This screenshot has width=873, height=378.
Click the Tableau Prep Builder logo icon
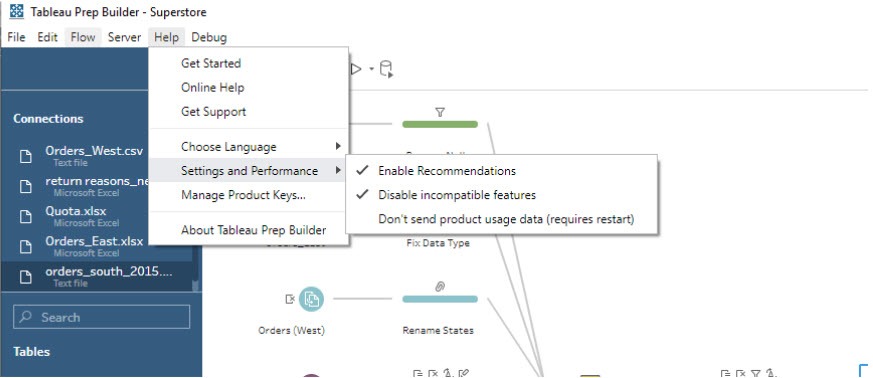coord(17,11)
